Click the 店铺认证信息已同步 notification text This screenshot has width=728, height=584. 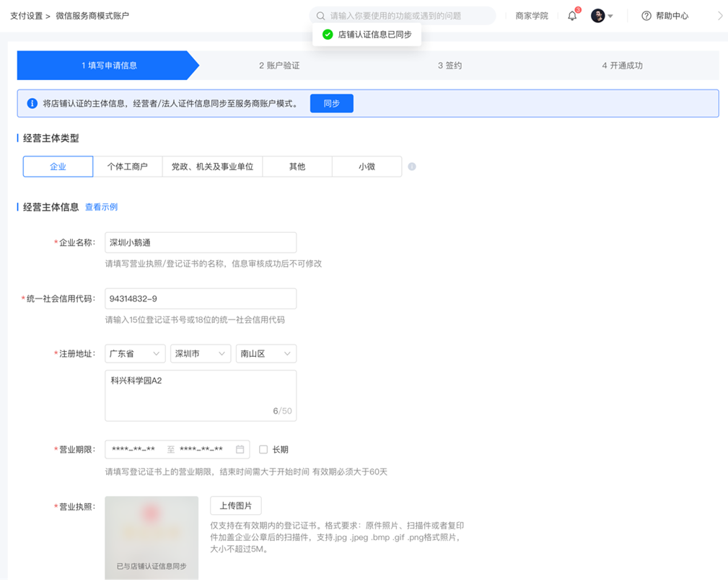pos(374,35)
